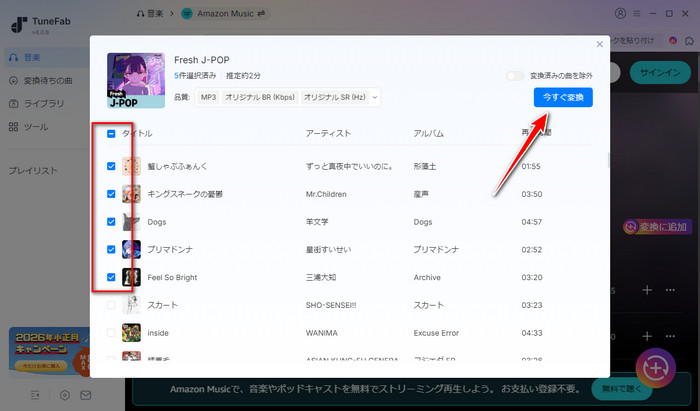
Task: Click album Archive
Action: 427,277
